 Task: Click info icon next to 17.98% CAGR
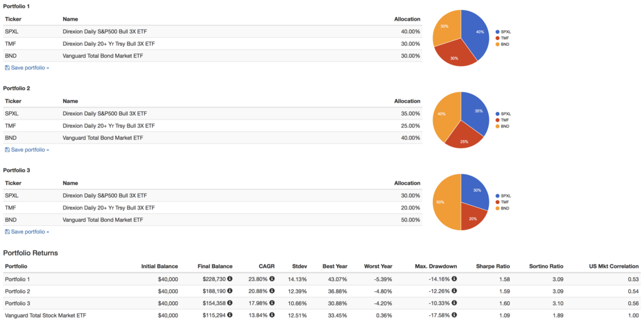pyautogui.click(x=272, y=303)
